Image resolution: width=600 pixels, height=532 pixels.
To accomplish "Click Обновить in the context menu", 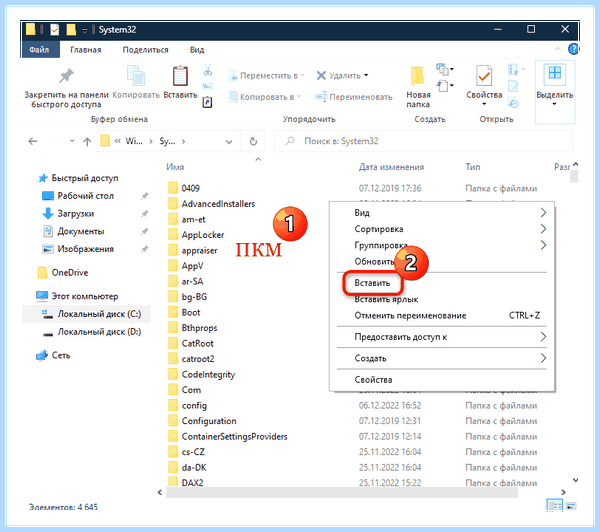I will coord(374,262).
